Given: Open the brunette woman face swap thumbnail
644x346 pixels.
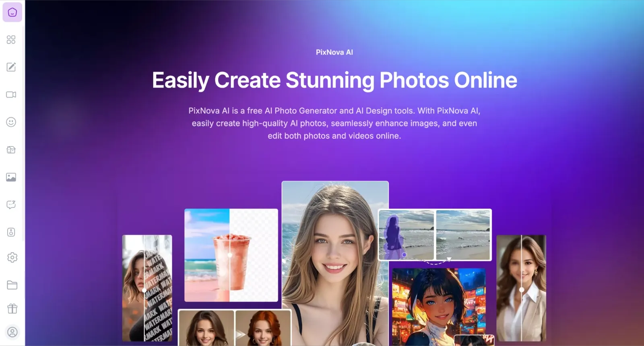Looking at the screenshot, I should 206,328.
